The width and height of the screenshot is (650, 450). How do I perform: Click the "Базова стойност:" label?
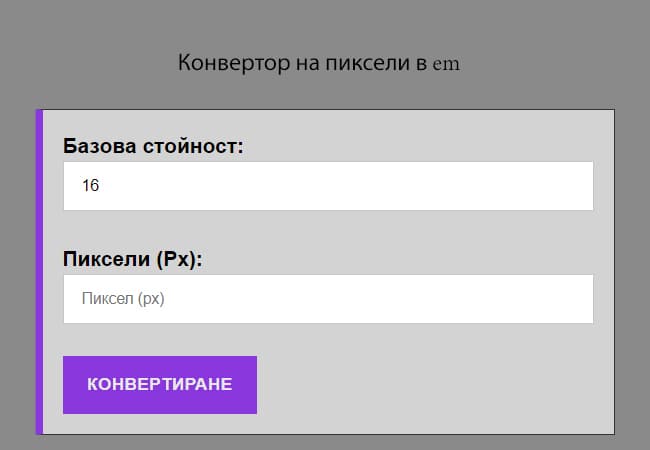pyautogui.click(x=153, y=146)
